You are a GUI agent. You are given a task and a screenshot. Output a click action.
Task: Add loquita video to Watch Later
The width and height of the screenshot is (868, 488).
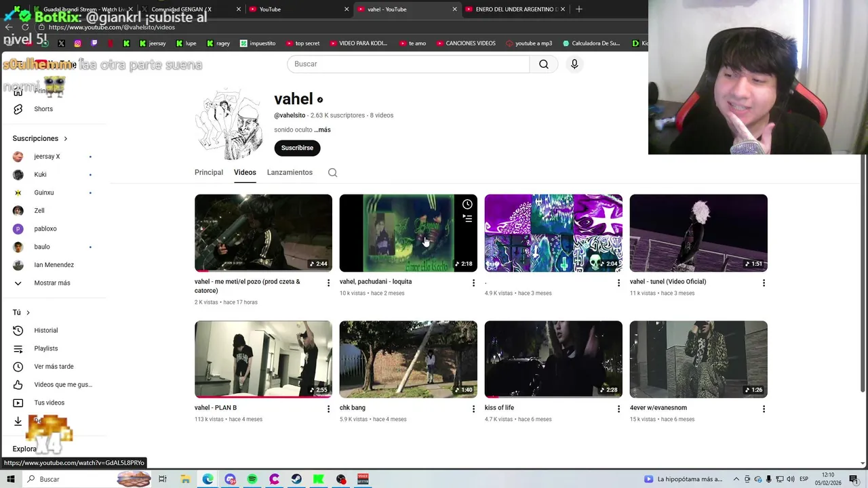pos(467,204)
